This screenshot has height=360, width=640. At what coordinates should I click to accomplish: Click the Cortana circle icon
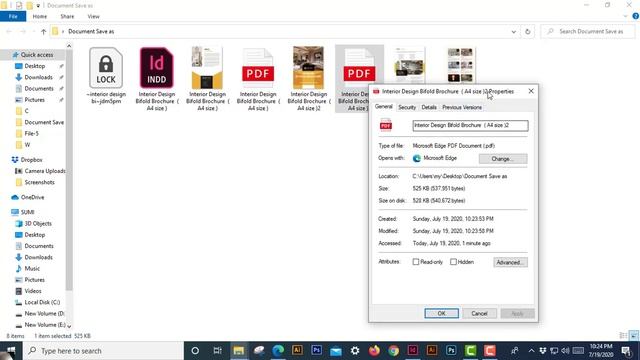(x=195, y=351)
